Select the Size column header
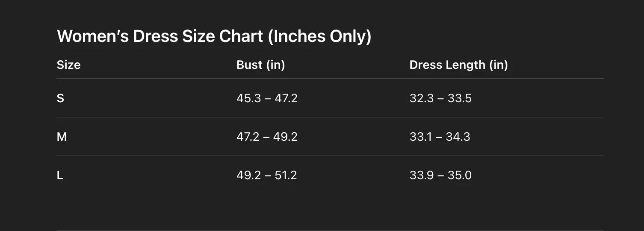644x231 pixels. 68,65
